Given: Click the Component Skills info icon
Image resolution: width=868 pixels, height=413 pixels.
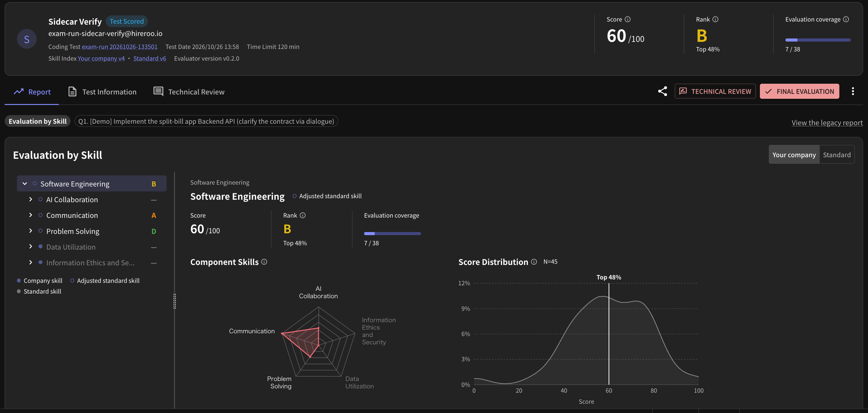Looking at the screenshot, I should coord(264,262).
